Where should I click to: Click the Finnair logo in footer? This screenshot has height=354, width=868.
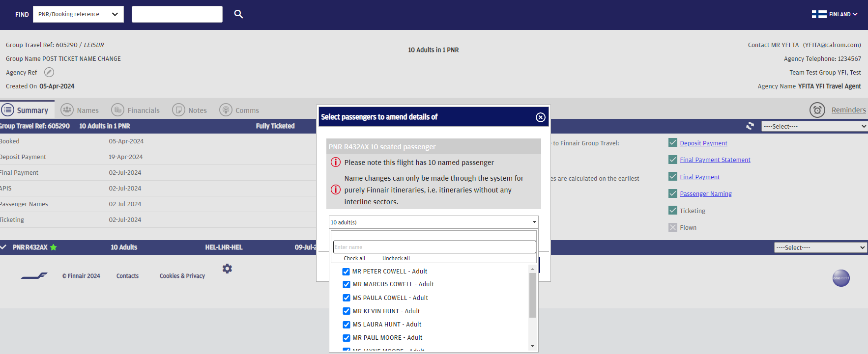click(x=34, y=276)
